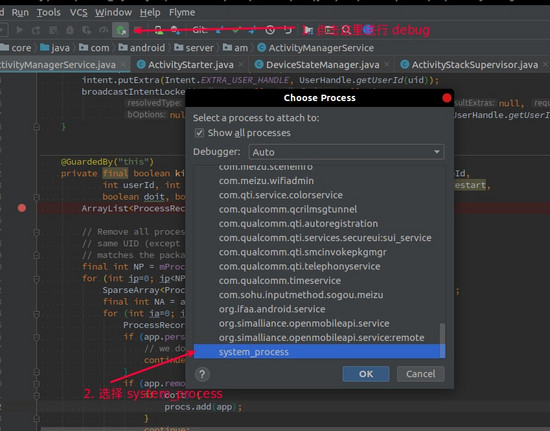Toggle the Show all processes checkbox

pos(199,133)
